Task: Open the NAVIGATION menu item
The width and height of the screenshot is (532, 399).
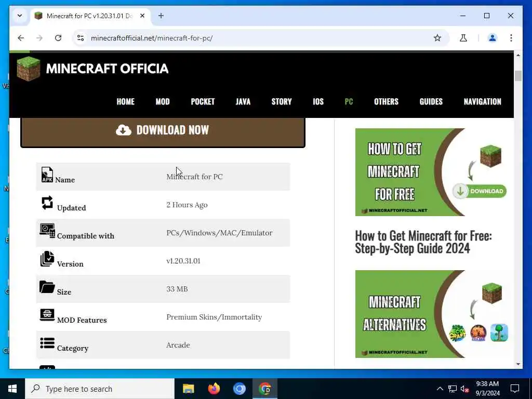Action: pos(483,101)
